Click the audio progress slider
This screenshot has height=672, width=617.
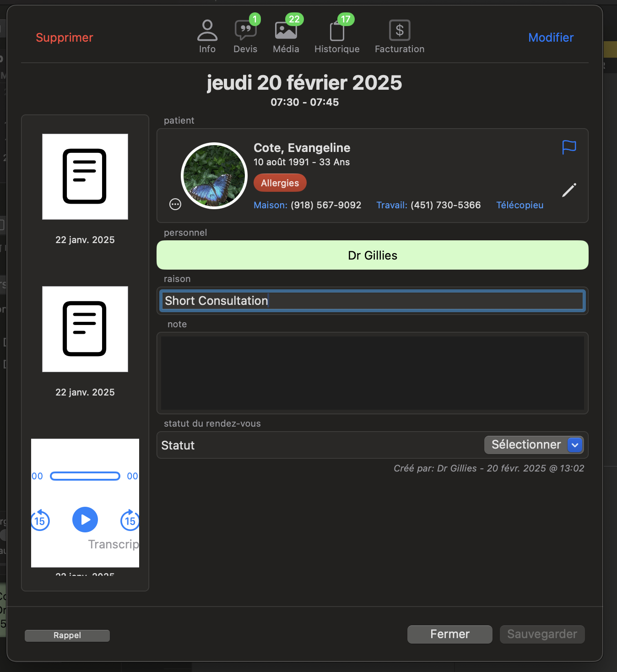click(85, 476)
